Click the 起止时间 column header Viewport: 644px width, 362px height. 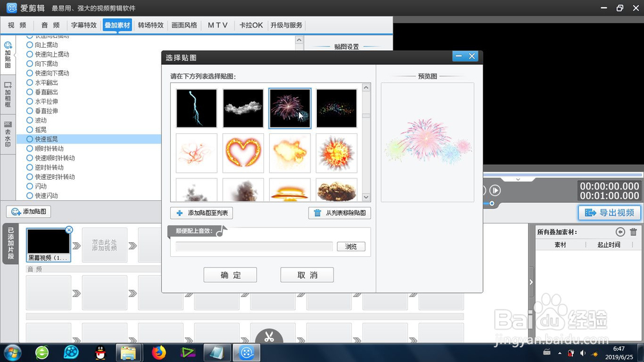tap(609, 245)
